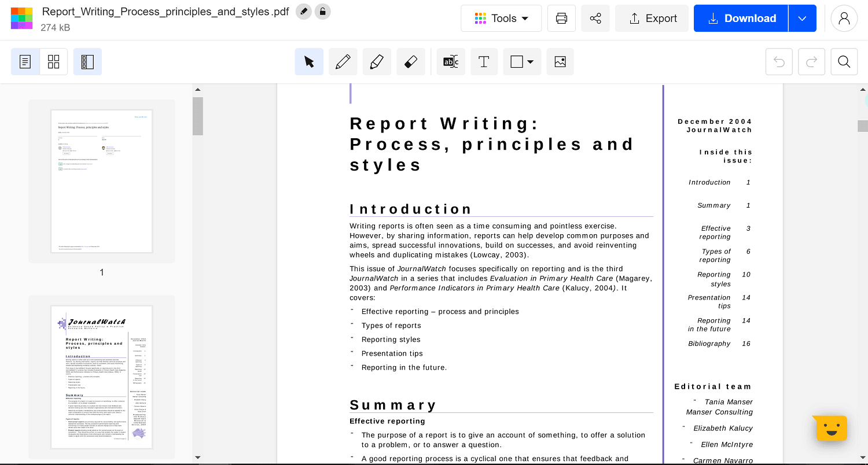Image resolution: width=868 pixels, height=465 pixels.
Task: Click the yellow chat smiley widget
Action: [830, 428]
